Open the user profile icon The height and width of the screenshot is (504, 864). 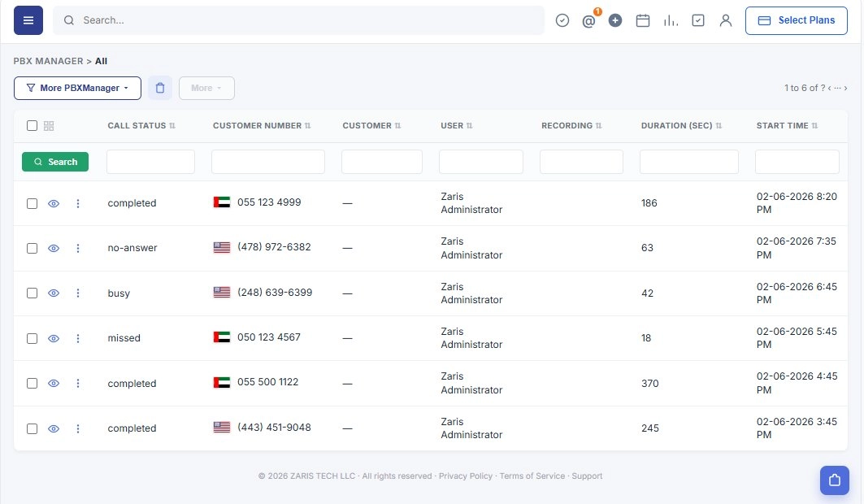tap(726, 20)
